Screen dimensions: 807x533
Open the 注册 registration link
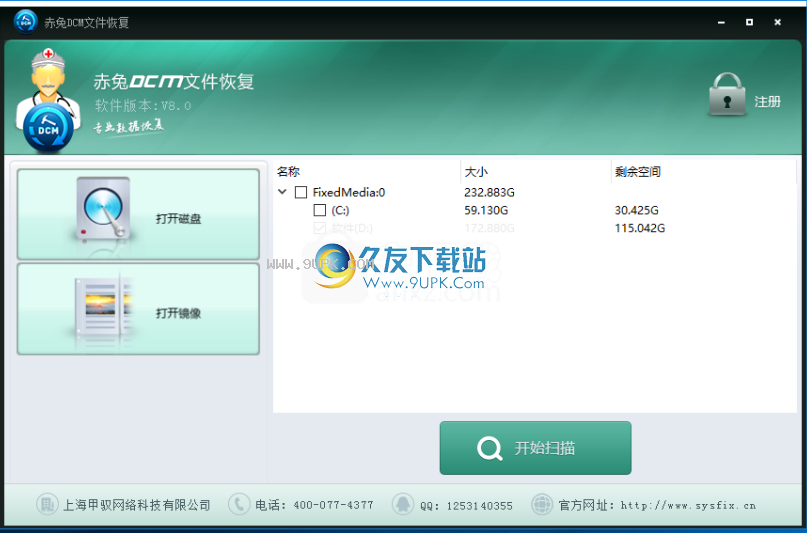pyautogui.click(x=767, y=102)
